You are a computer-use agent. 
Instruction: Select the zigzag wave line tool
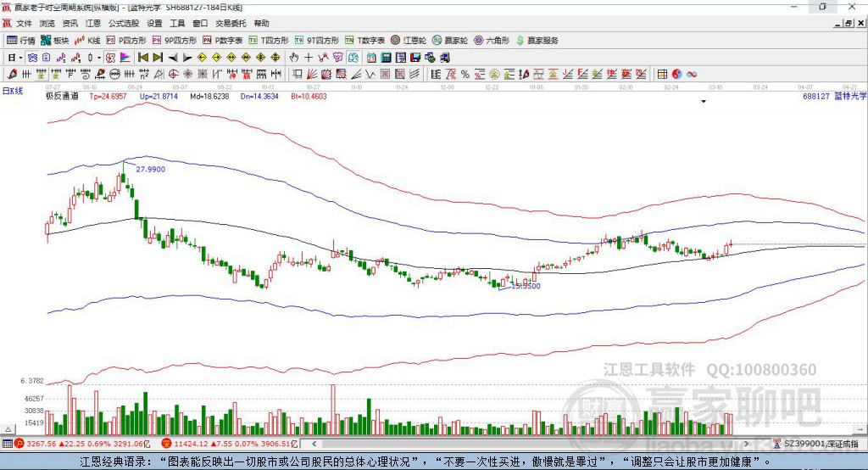tap(370, 74)
